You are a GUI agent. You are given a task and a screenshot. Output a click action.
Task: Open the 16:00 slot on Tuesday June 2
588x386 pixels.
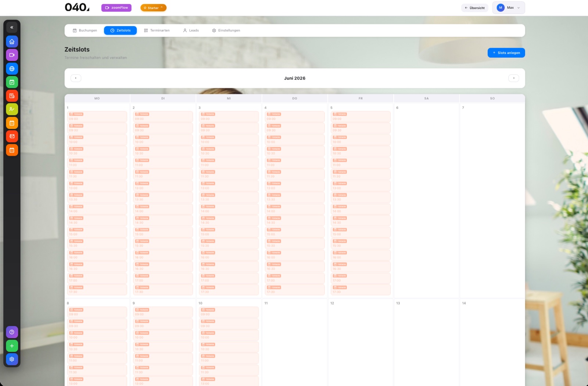point(163,255)
